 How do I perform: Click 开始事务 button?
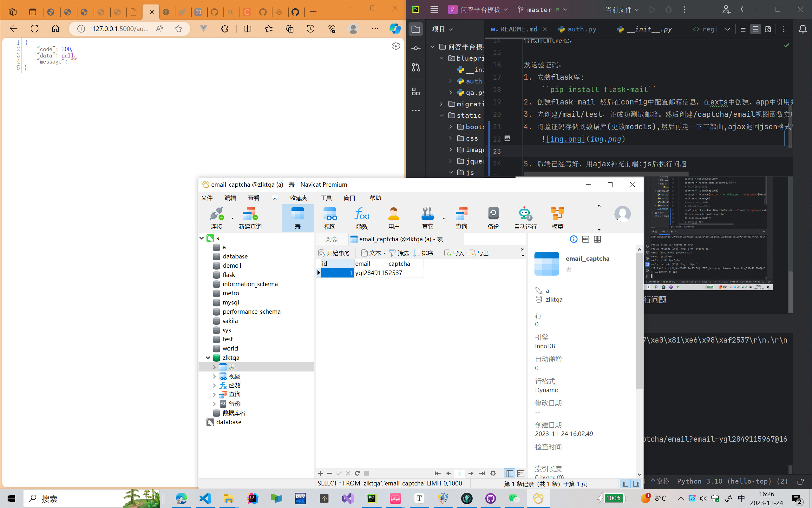(x=334, y=253)
